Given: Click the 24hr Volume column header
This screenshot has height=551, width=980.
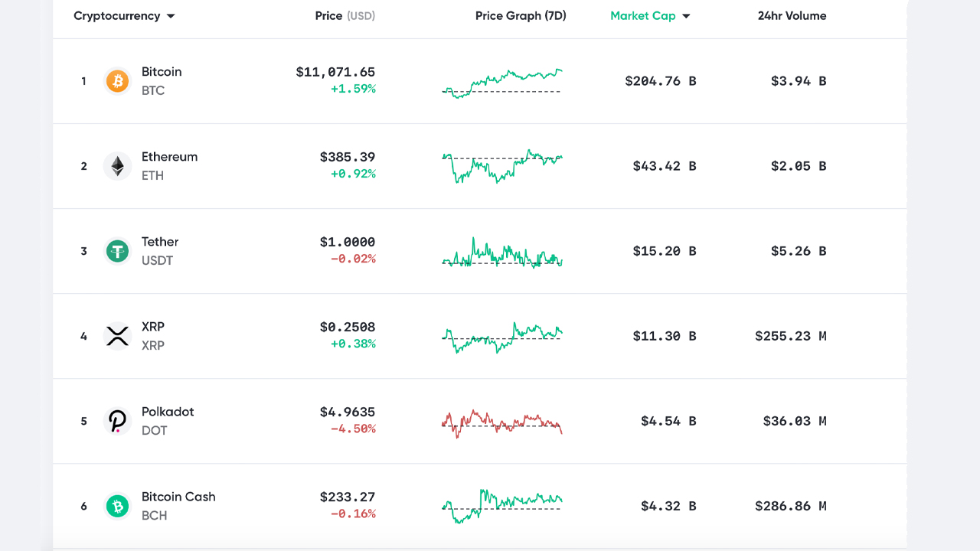Looking at the screenshot, I should point(792,16).
